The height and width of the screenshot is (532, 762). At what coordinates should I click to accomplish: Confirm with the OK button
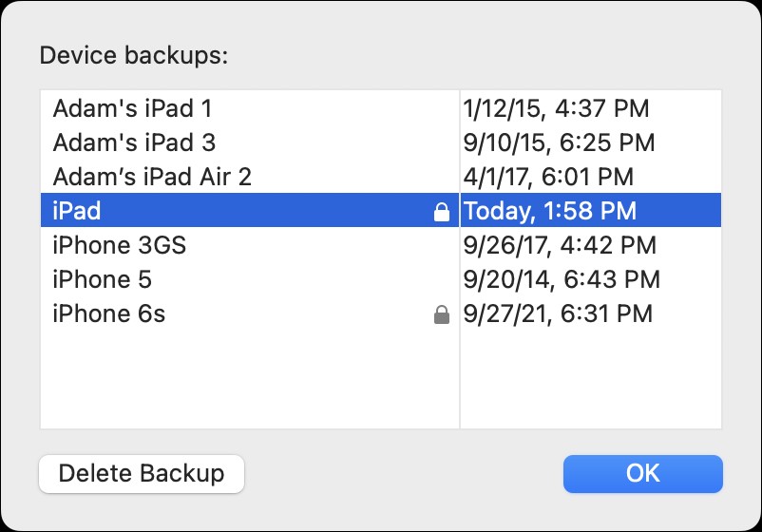pyautogui.click(x=642, y=473)
